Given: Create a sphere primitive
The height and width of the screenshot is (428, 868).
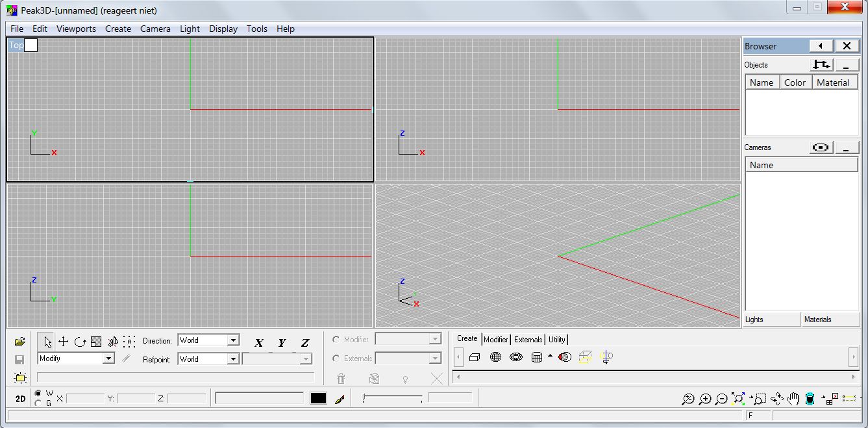Looking at the screenshot, I should tap(495, 357).
